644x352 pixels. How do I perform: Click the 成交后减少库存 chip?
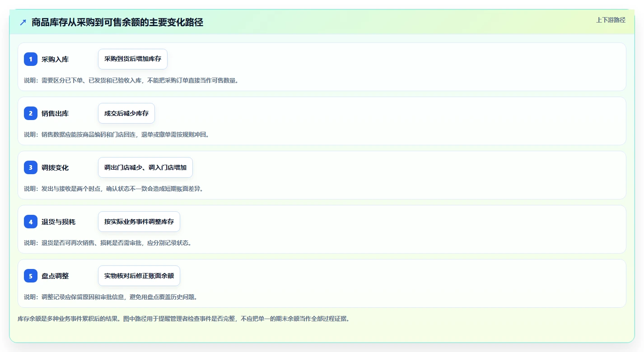(x=126, y=113)
